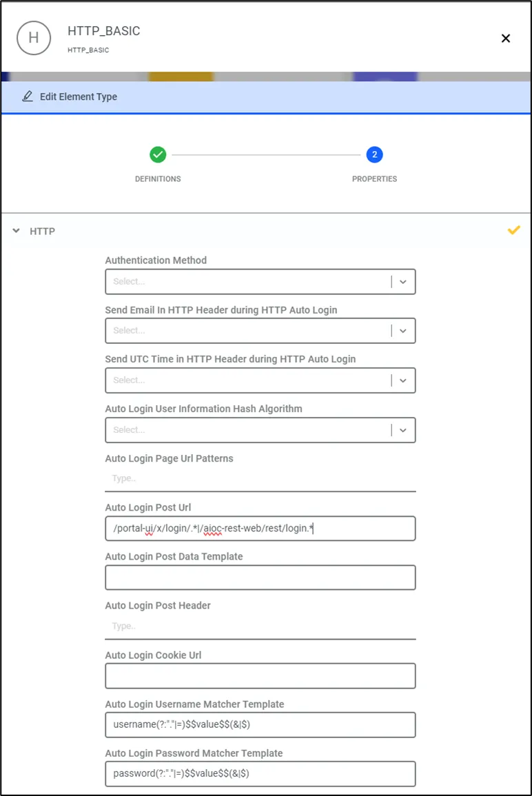
Task: Click the large HTTP_BASIC title text
Action: coord(103,31)
